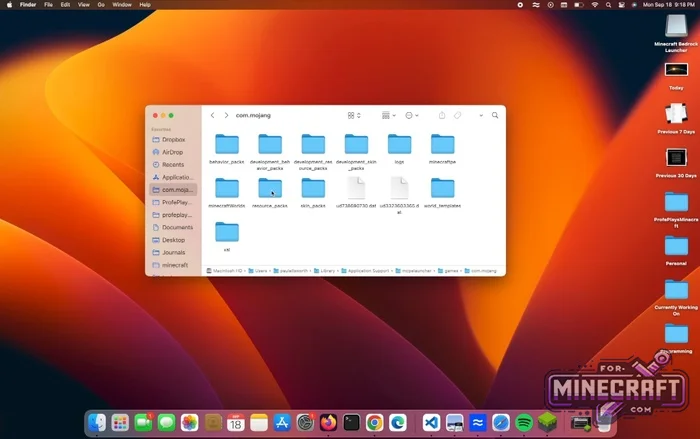
Task: Click the Finder search magnifier icon
Action: (494, 116)
